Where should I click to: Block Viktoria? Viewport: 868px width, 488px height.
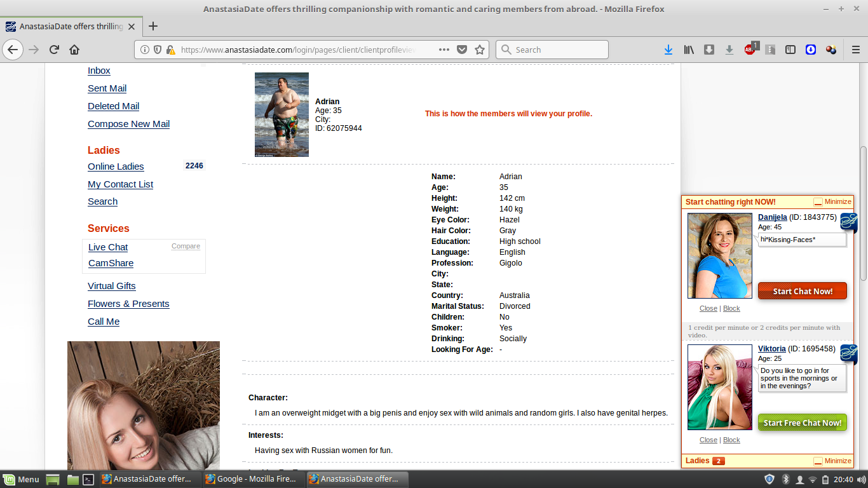(731, 440)
